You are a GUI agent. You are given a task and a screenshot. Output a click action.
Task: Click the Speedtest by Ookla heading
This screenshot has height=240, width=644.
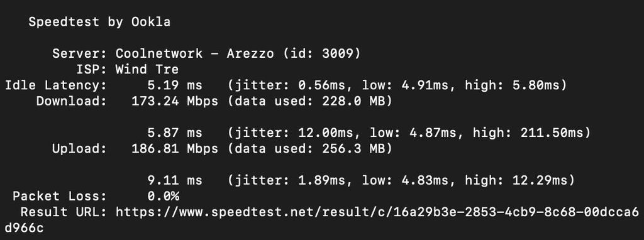pyautogui.click(x=99, y=22)
